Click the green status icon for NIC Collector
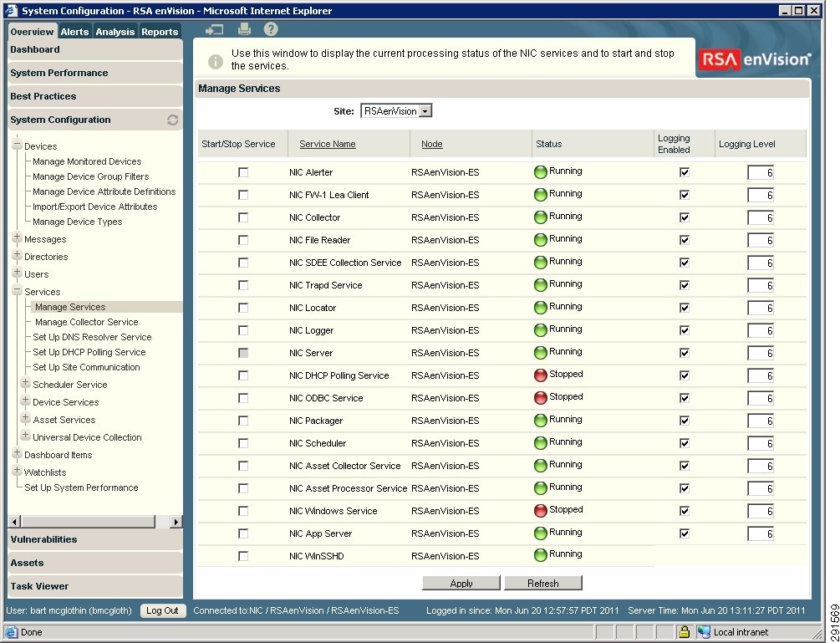Image resolution: width=840 pixels, height=643 pixels. pyautogui.click(x=541, y=217)
